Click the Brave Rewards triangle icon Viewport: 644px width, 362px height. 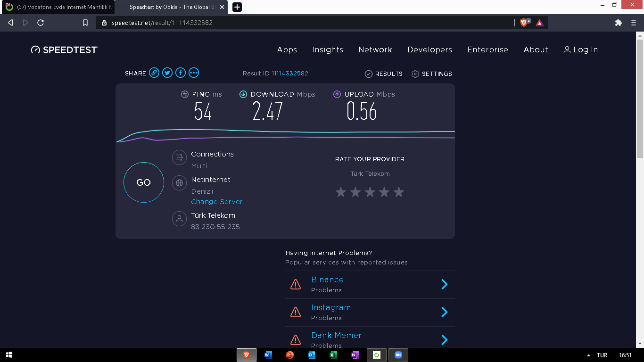(540, 23)
